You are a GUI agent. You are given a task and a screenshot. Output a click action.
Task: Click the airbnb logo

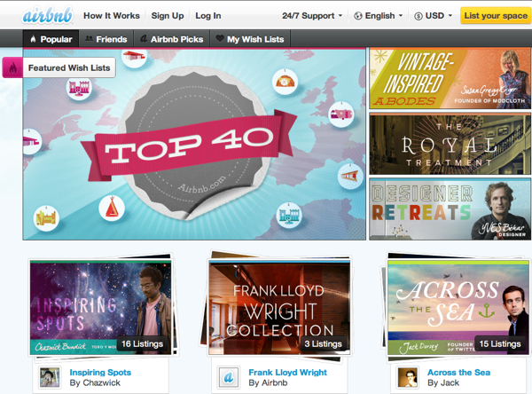click(48, 16)
